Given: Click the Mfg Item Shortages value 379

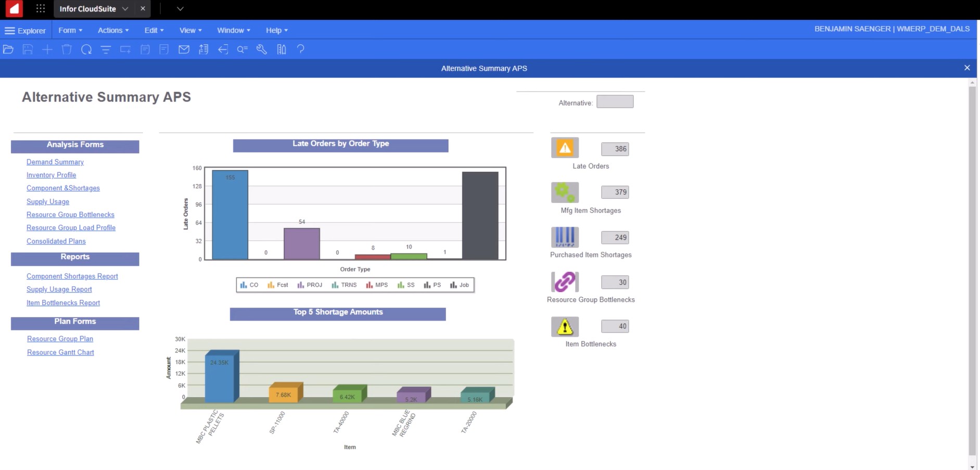Looking at the screenshot, I should 615,192.
